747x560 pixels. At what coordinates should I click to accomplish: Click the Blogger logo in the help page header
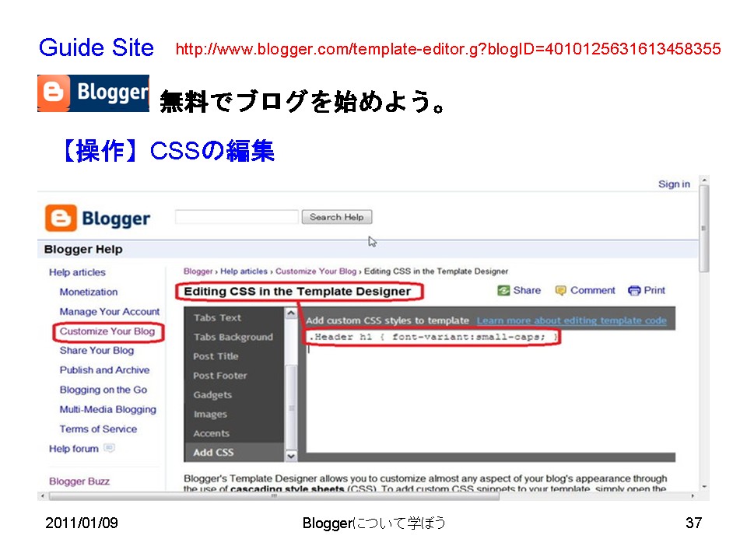tap(96, 217)
